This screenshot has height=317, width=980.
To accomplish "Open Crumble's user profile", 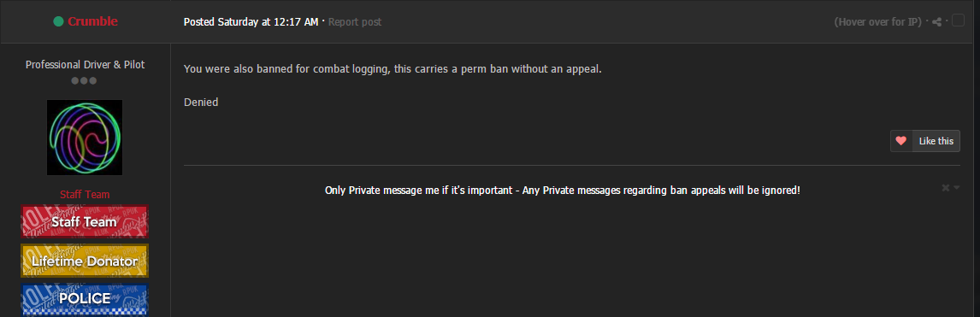I will [x=92, y=21].
